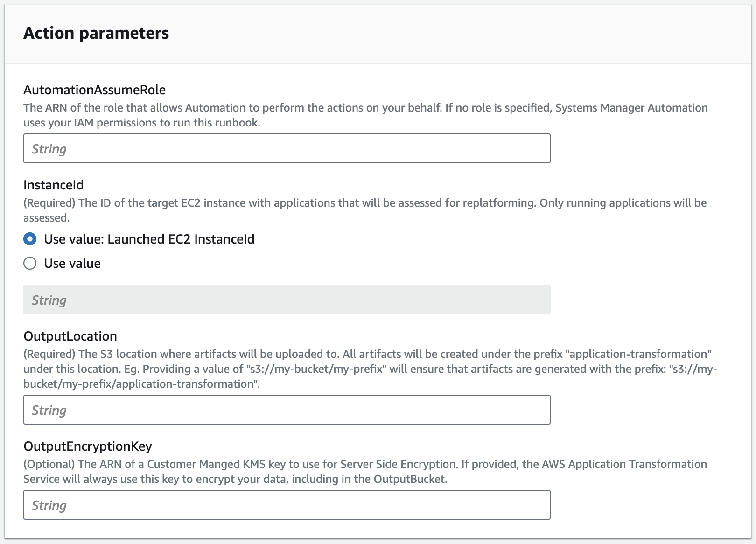The image size is (756, 544).
Task: Click the InstanceId parameter label
Action: point(54,185)
